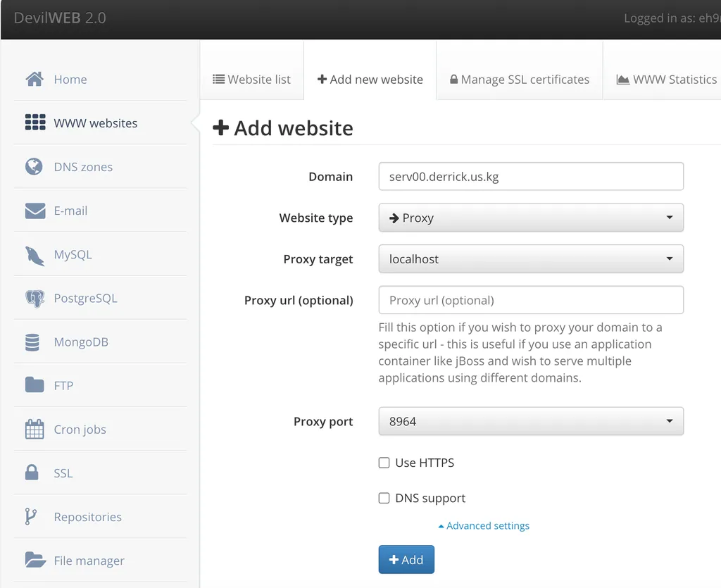This screenshot has width=721, height=588.
Task: Click the Add button to create website
Action: 406,559
